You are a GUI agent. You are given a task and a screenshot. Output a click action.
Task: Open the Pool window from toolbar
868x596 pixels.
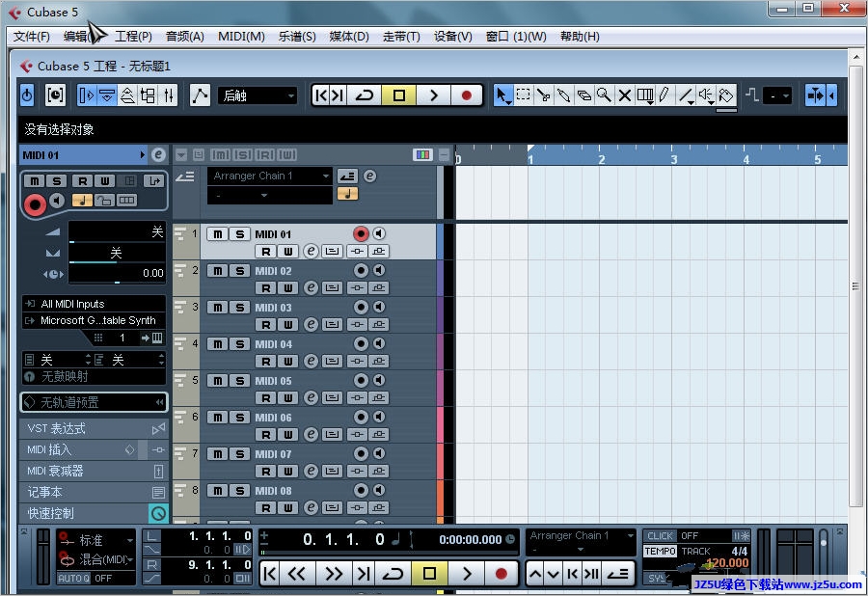(148, 95)
